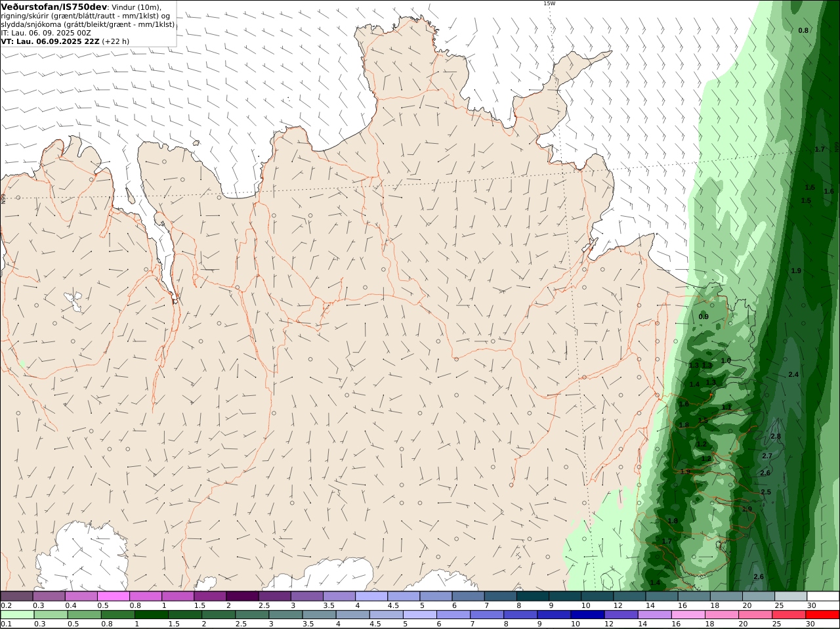Pick 0.4–0.5 orchid snow scale swatch
This screenshot has width=840, height=629.
coord(82,596)
